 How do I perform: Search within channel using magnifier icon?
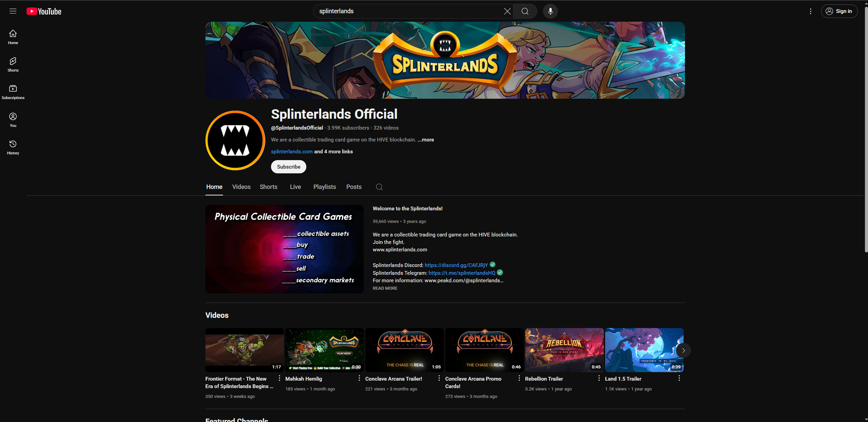point(379,187)
